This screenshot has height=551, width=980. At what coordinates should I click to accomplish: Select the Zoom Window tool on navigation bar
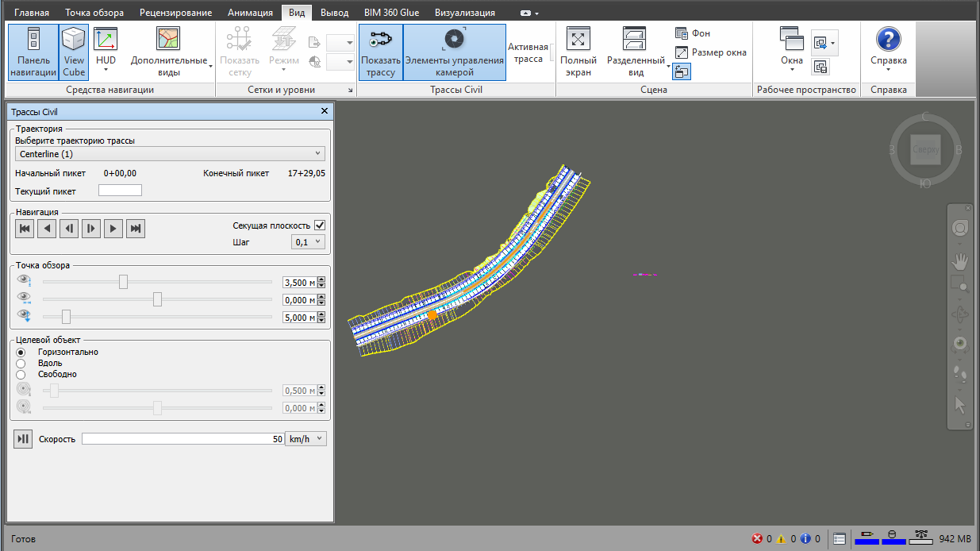pyautogui.click(x=960, y=284)
